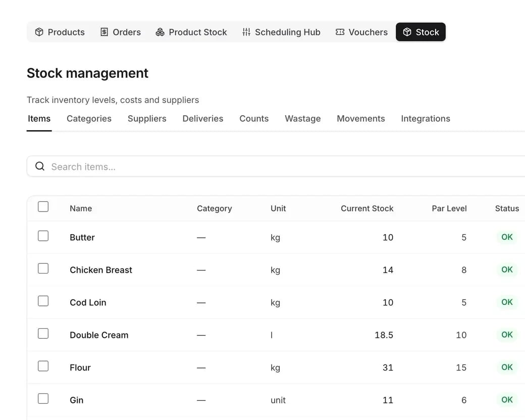Click the OK status badge for Gin
The image size is (525, 420).
[x=507, y=400]
